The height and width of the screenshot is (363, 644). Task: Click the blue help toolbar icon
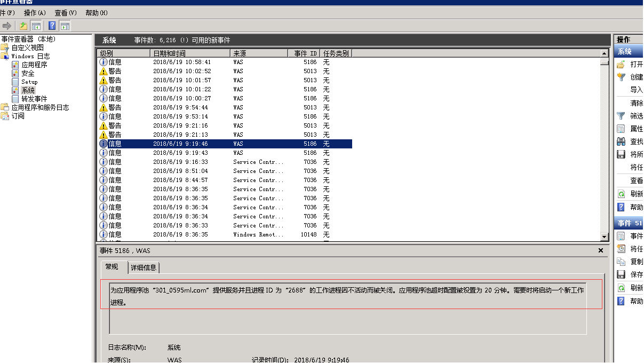click(52, 26)
